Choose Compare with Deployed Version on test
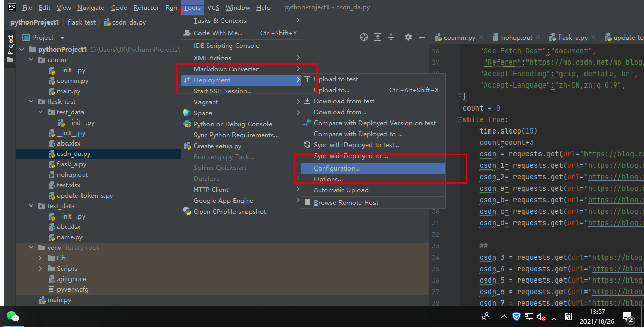Screen dimensions: 644x327 (x=373, y=123)
